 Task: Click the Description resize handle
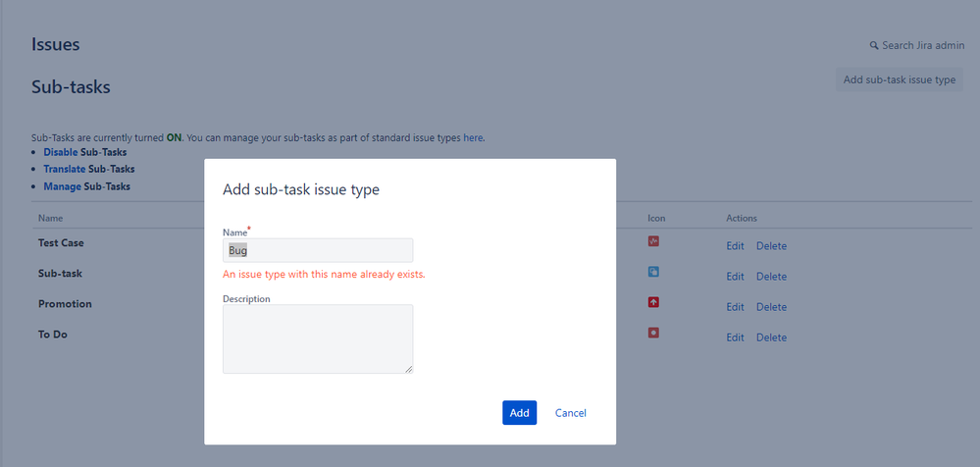click(409, 370)
